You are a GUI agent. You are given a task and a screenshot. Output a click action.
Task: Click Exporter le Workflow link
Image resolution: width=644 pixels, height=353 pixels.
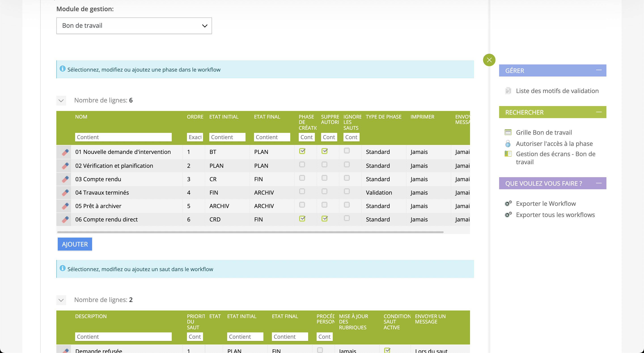[x=546, y=204]
